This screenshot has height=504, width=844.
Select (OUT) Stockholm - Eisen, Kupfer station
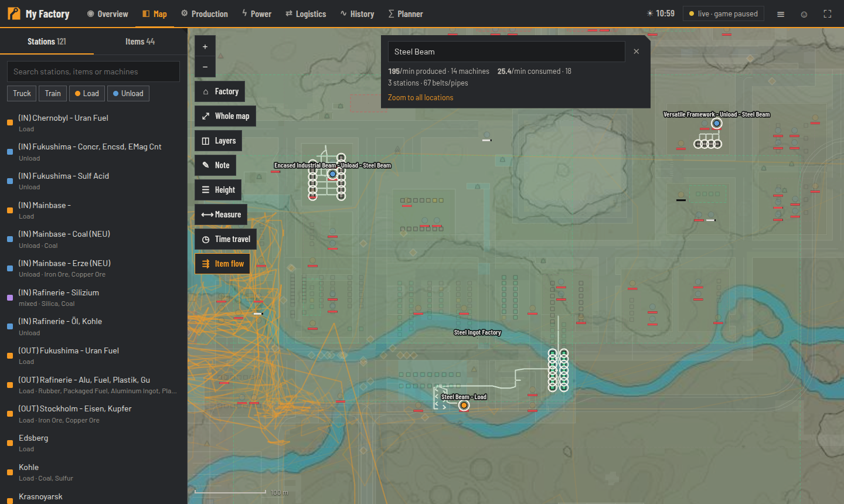(94, 414)
